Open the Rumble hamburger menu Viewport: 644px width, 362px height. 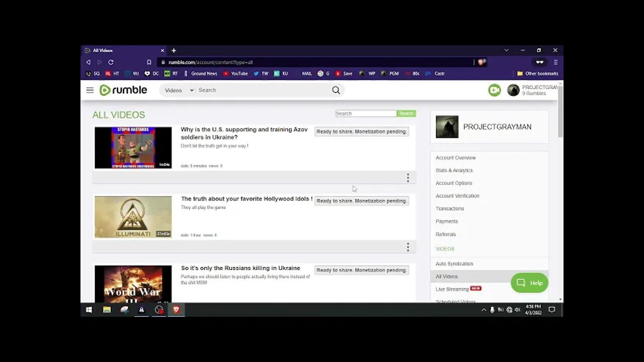[90, 90]
